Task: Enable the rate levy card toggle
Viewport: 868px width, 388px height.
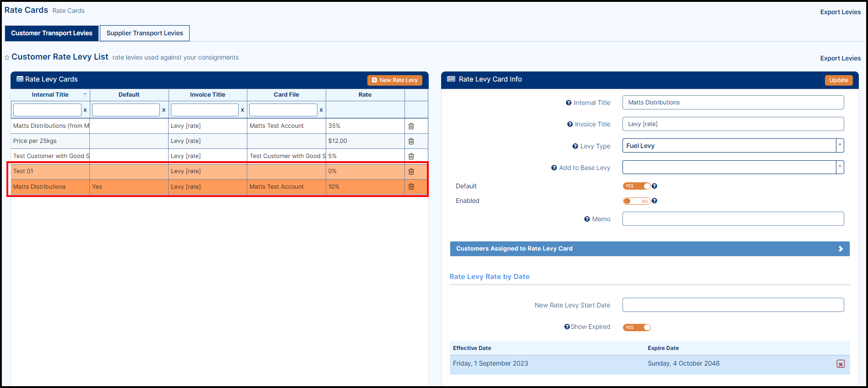Action: [x=636, y=201]
